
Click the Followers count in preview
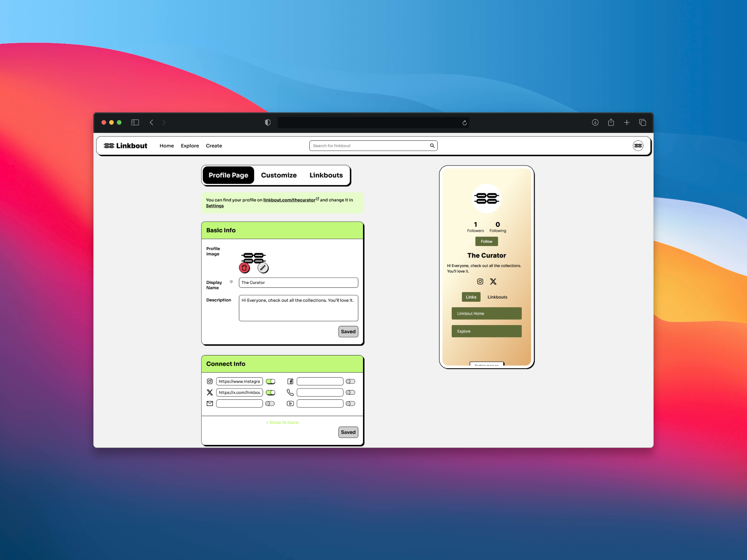click(x=475, y=227)
